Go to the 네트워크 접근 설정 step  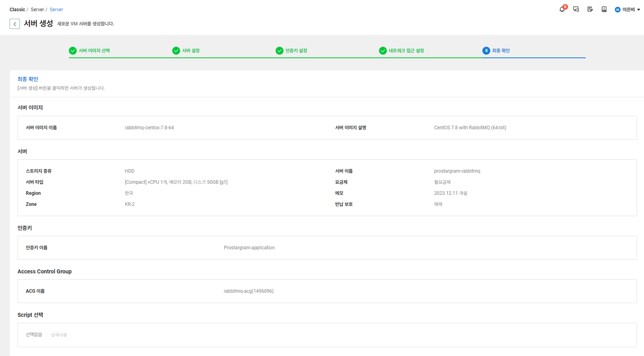(x=406, y=51)
